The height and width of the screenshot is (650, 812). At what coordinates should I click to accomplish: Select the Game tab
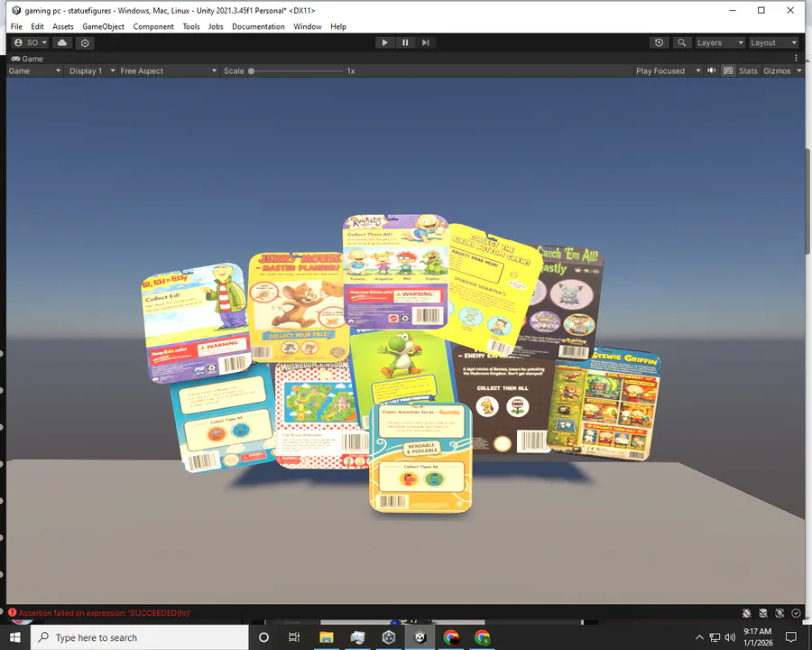click(x=27, y=59)
